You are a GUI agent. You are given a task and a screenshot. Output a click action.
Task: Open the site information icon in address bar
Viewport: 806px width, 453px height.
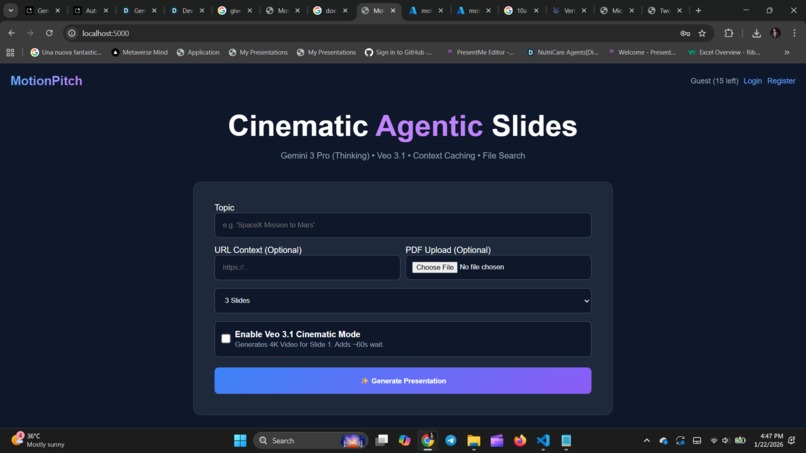tap(72, 33)
